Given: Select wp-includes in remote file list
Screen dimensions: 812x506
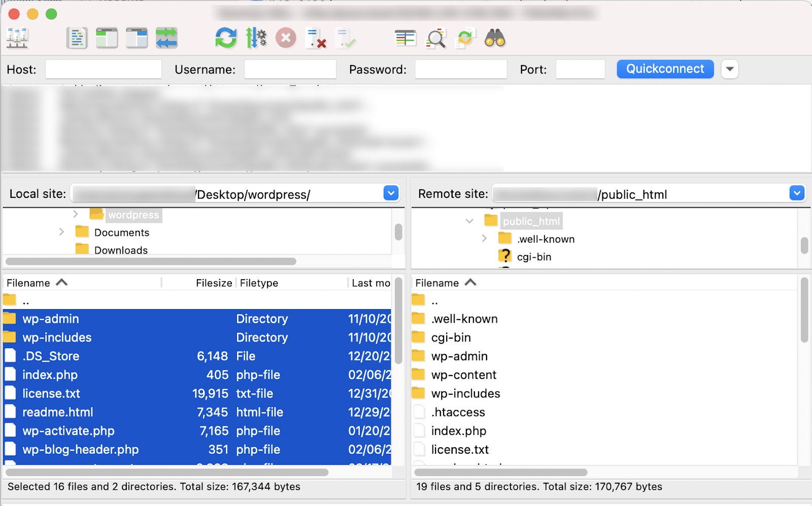Looking at the screenshot, I should coord(604,393).
